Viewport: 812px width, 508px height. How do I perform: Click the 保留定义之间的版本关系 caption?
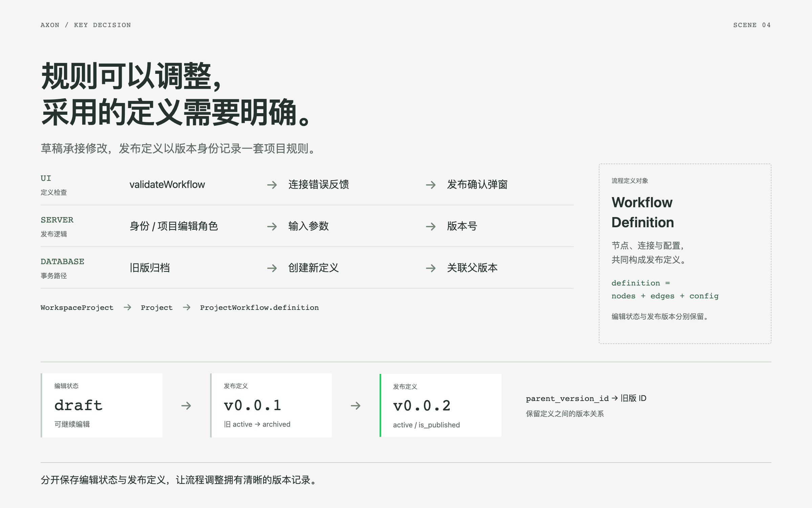click(x=565, y=414)
